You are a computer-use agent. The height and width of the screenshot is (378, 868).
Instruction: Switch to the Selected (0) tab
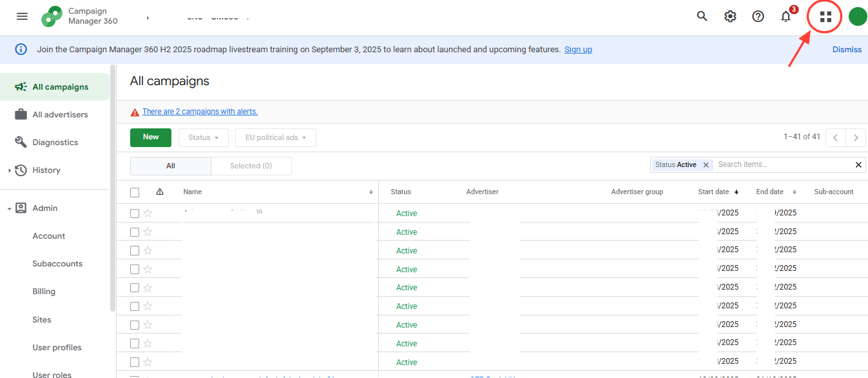(x=251, y=166)
